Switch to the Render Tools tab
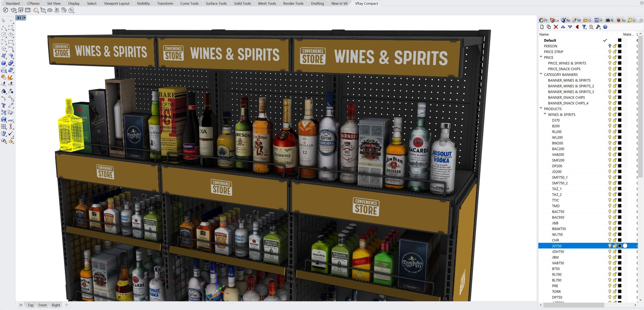The width and height of the screenshot is (644, 310). [293, 3]
